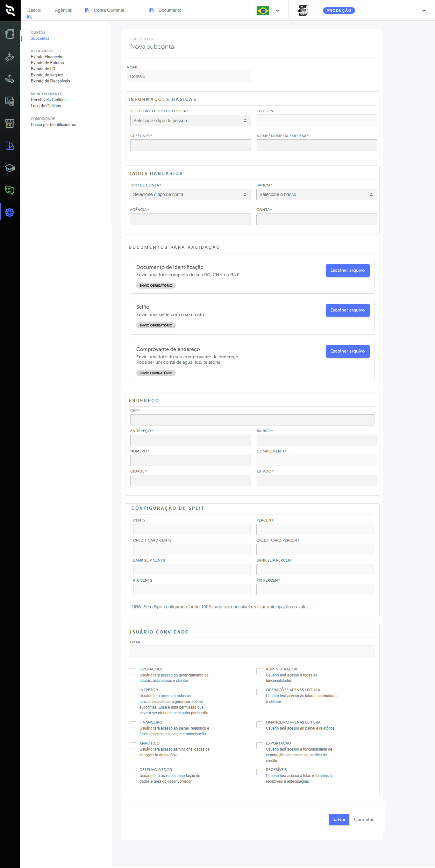
Task: Open the send-money hand icon in the sidebar
Action: coord(10,79)
